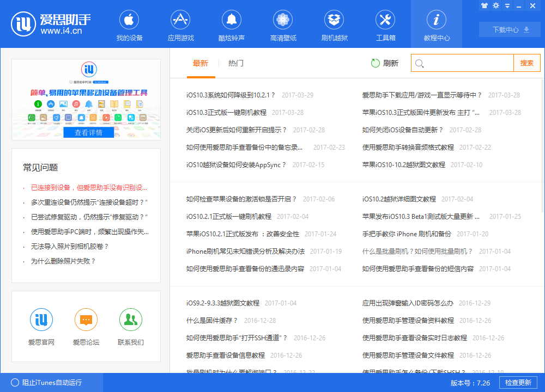The height and width of the screenshot is (392, 545).
Task: Open article 使用爱思助手管理设备文件教程
Action: pyautogui.click(x=408, y=354)
